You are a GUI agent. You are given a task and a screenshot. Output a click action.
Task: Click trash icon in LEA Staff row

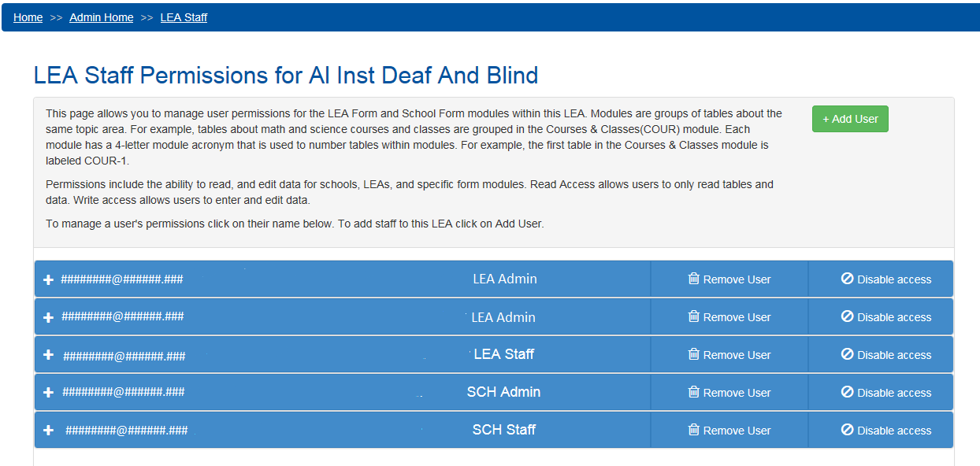[x=693, y=354]
